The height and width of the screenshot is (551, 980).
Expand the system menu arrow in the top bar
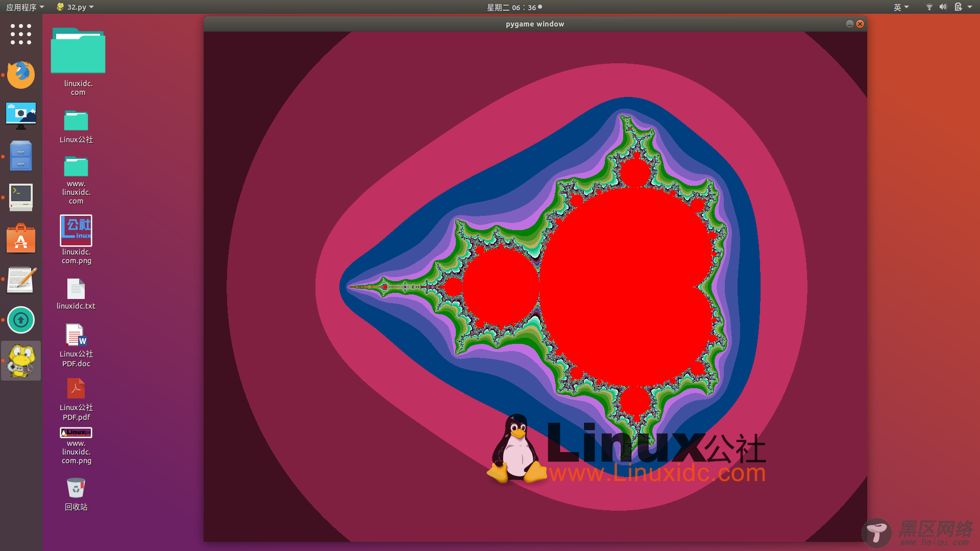[970, 7]
